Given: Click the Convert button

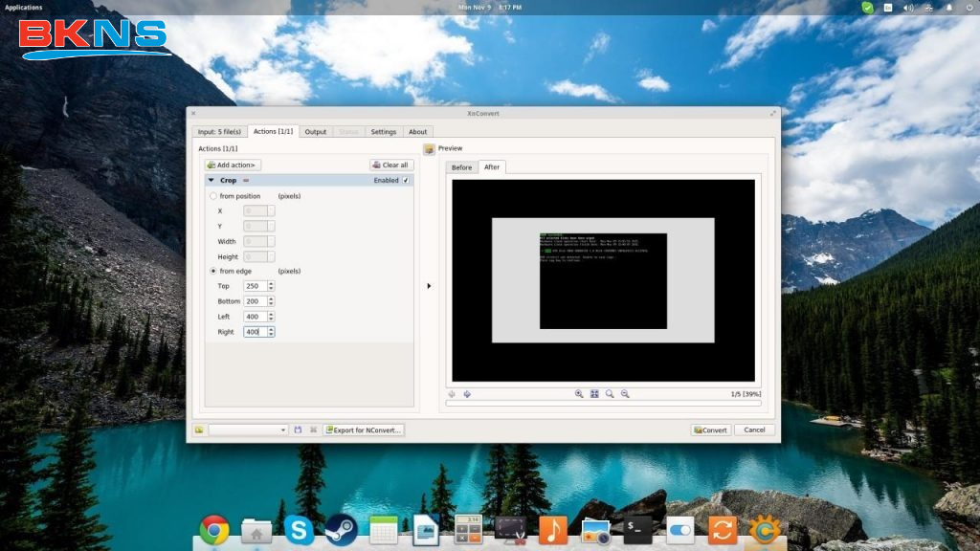Looking at the screenshot, I should 710,430.
